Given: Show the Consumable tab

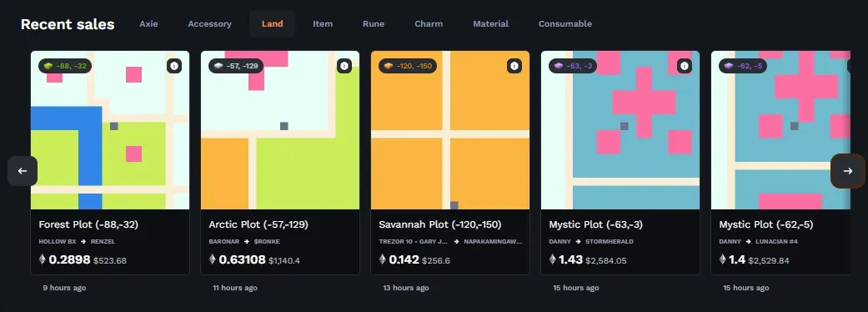Looking at the screenshot, I should tap(565, 24).
